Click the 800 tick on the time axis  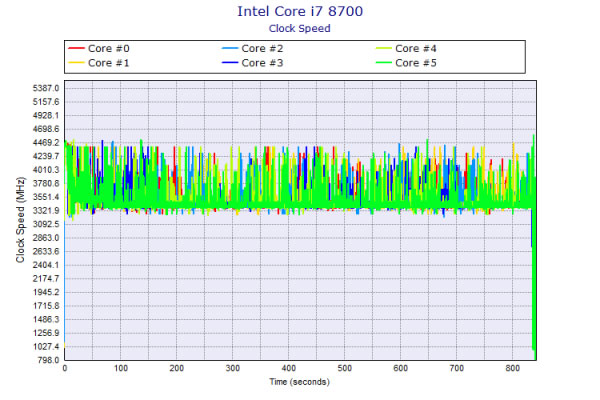click(512, 368)
